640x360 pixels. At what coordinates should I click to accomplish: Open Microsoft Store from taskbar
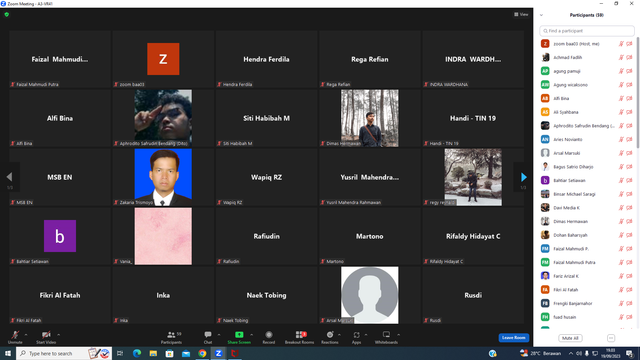click(x=169, y=353)
